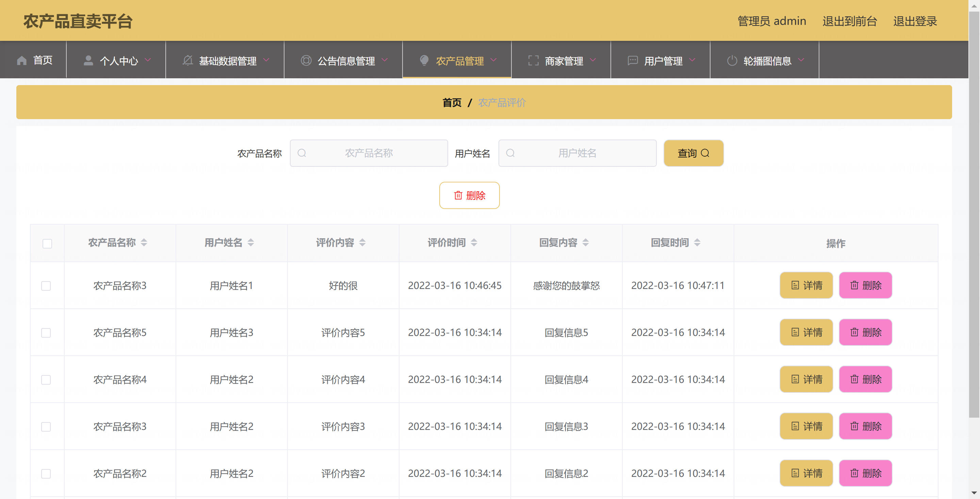Click the home icon beside 首页 in nav

coord(22,61)
